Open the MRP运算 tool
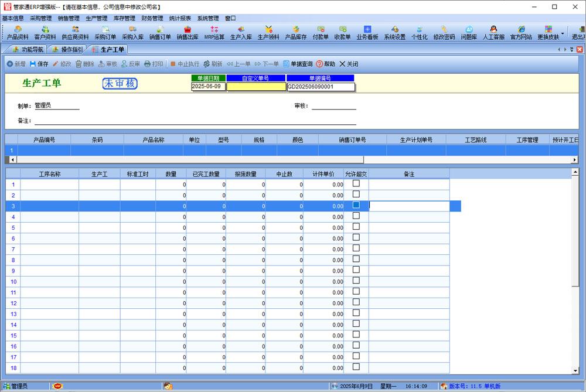The height and width of the screenshot is (392, 586). [214, 33]
